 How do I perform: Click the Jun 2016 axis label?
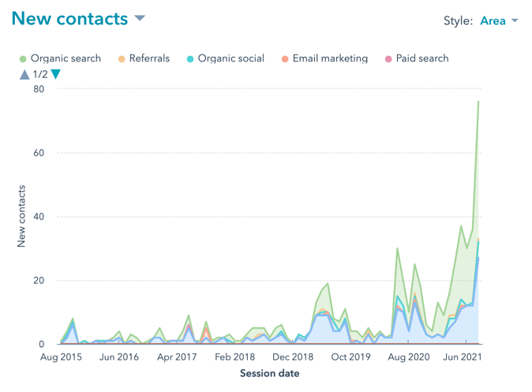click(118, 357)
